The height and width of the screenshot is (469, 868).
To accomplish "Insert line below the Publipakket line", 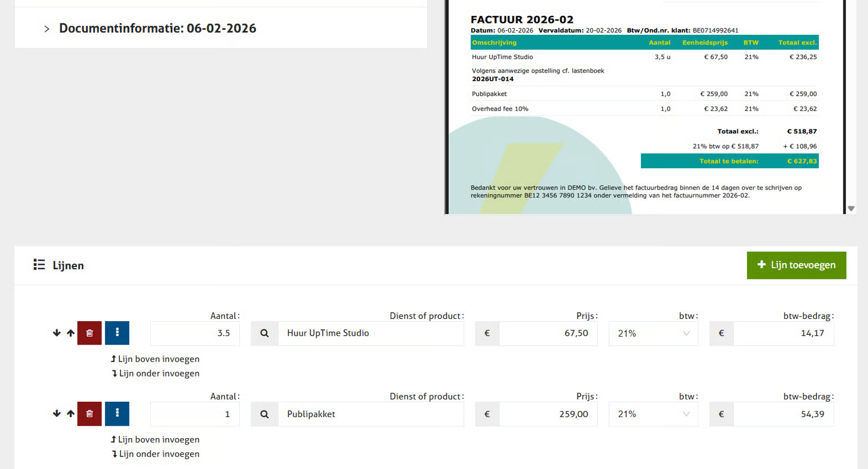I will [155, 454].
